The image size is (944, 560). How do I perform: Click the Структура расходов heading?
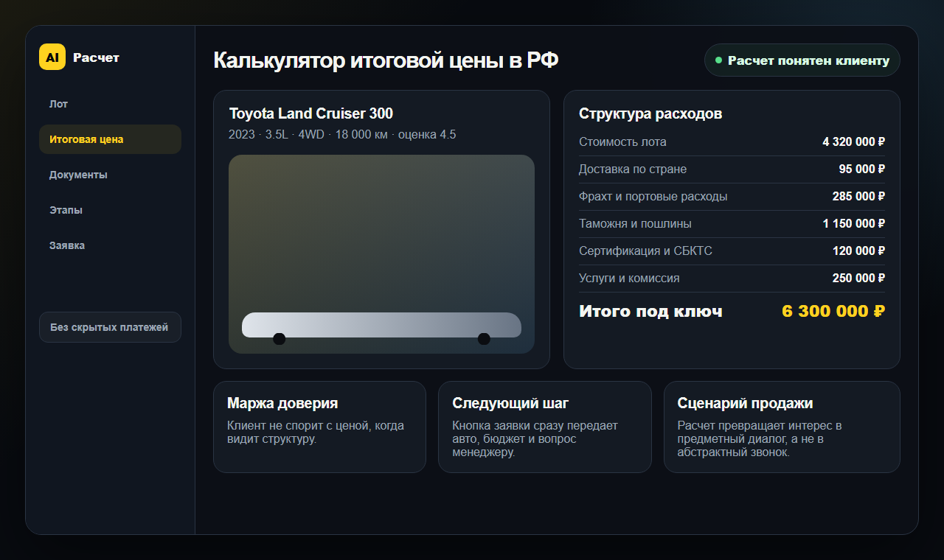[x=650, y=113]
